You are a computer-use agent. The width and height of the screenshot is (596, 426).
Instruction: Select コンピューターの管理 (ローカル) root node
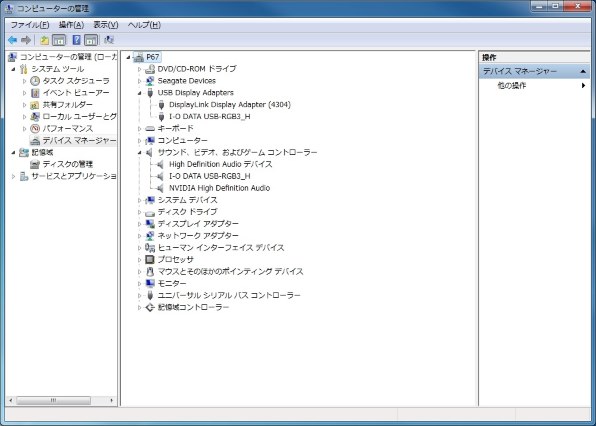point(68,57)
